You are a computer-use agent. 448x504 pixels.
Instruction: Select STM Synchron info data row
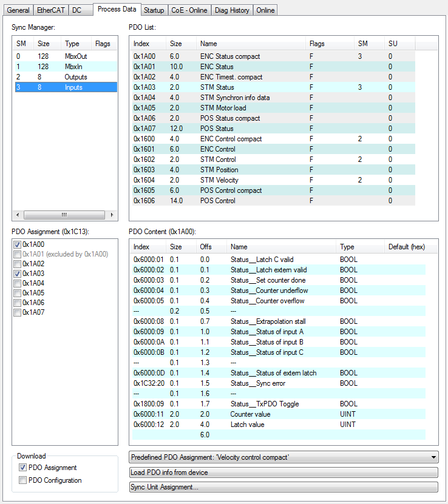[273, 98]
